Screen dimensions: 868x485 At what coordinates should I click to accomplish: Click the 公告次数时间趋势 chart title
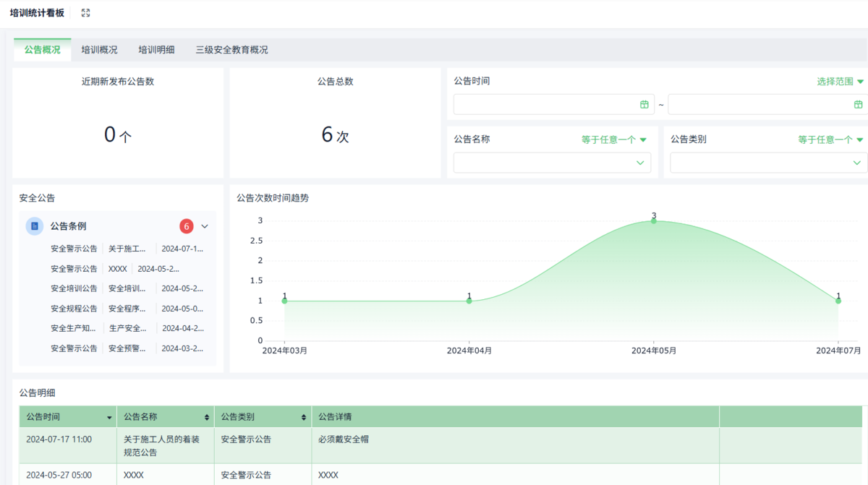click(273, 198)
